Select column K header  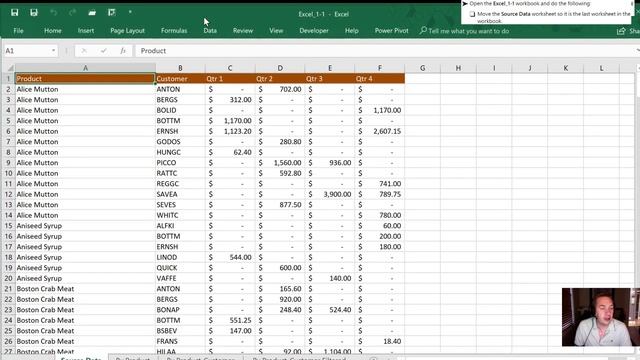pyautogui.click(x=566, y=68)
